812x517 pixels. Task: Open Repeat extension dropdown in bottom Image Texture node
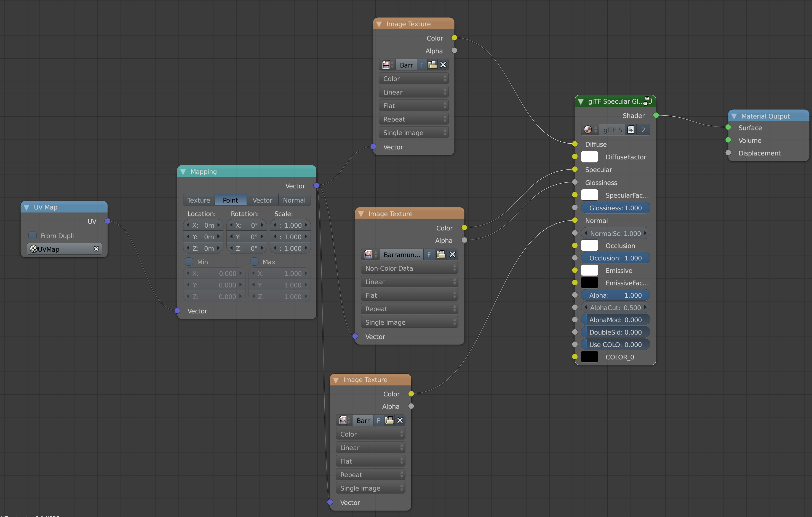371,475
